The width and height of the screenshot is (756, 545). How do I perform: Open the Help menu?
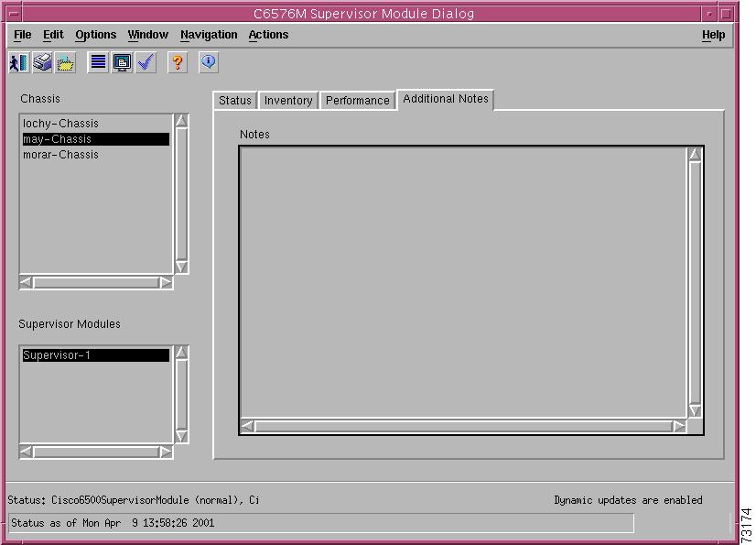(x=714, y=35)
